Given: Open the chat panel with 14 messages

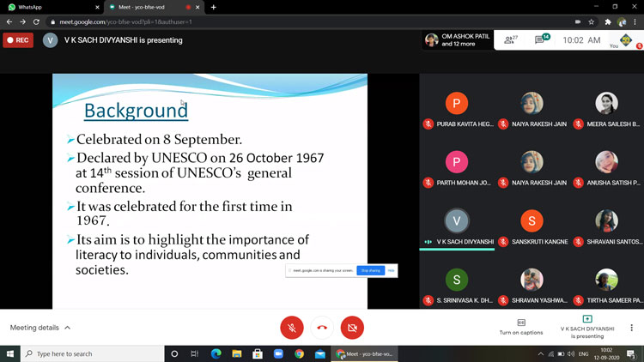Looking at the screenshot, I should point(543,39).
